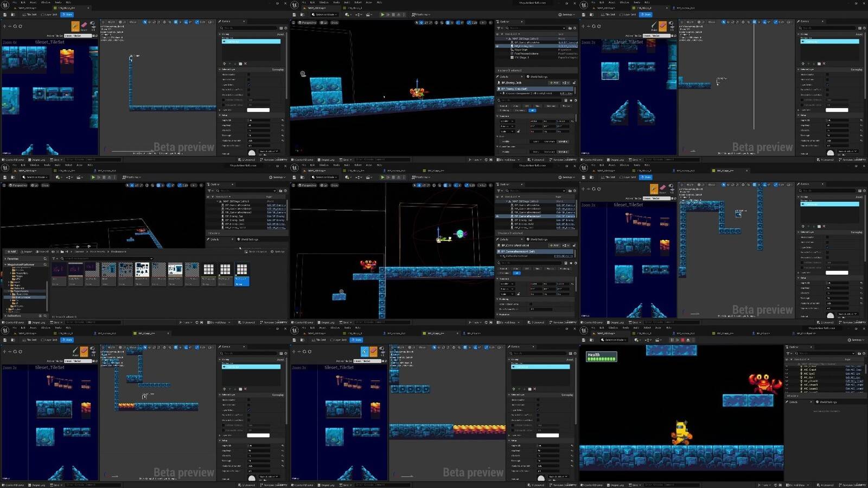Toggle Hidden in Editor checkbox in Zoom 4x editor
The image size is (868, 488).
click(249, 74)
